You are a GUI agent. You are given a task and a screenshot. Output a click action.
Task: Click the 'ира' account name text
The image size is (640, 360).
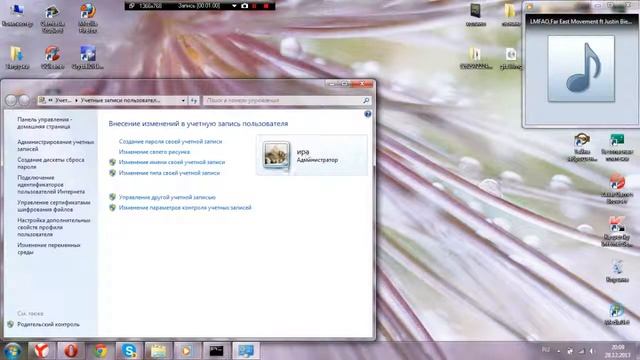click(x=303, y=152)
